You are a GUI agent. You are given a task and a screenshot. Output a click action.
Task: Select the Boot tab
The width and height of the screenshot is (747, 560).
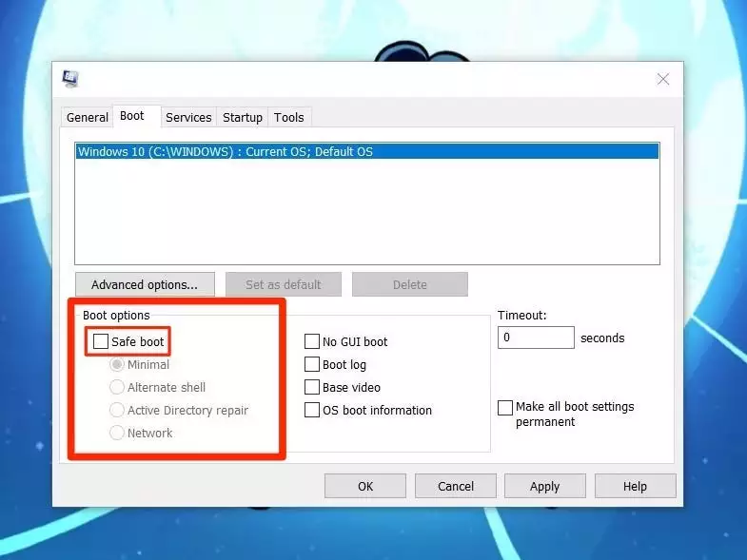(x=132, y=116)
